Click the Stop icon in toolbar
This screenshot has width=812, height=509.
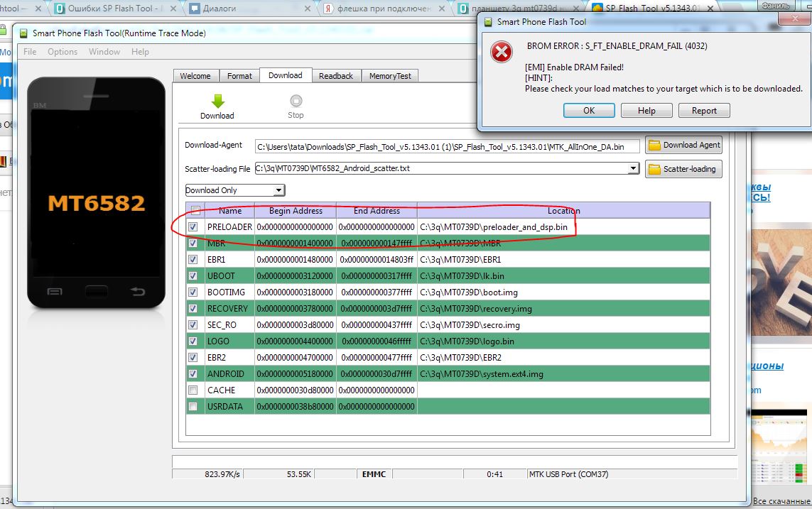pos(296,101)
